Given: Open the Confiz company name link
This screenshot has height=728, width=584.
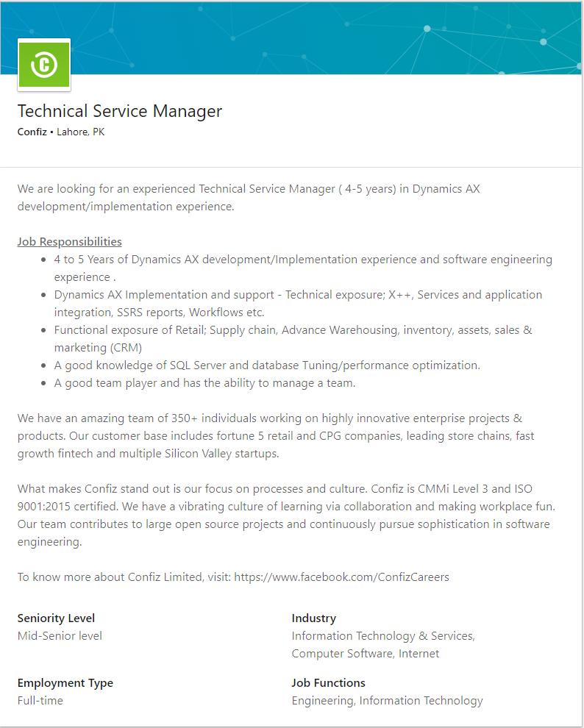Looking at the screenshot, I should tap(32, 132).
